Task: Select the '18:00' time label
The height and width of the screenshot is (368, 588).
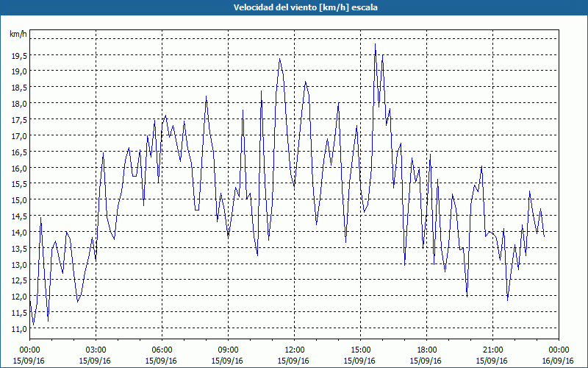Action: (426, 350)
